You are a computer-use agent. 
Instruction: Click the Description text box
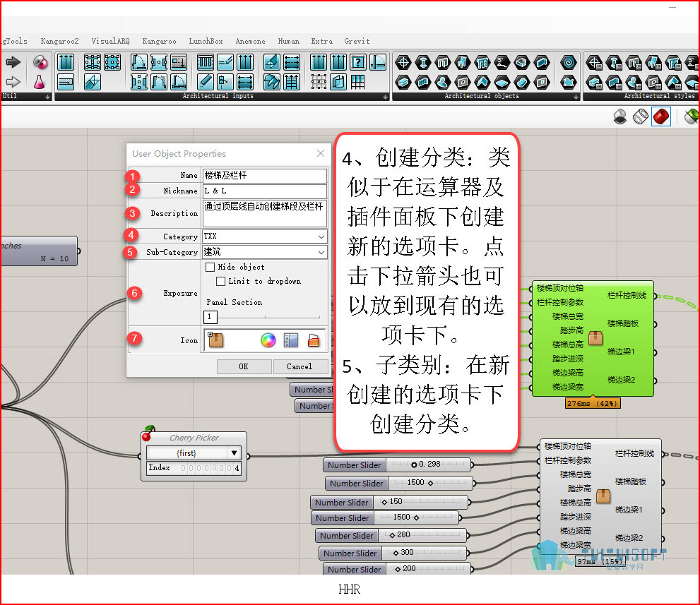tap(264, 213)
